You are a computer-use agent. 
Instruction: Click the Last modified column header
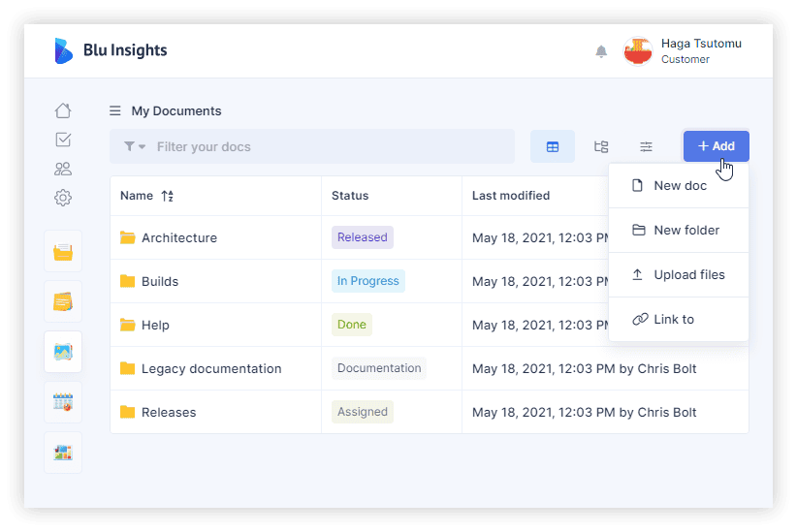(511, 196)
